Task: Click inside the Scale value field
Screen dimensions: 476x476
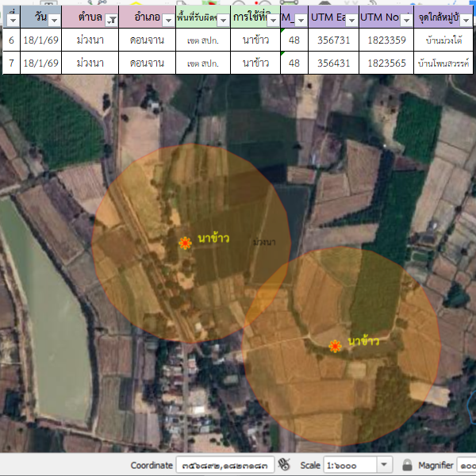Action: click(x=349, y=465)
